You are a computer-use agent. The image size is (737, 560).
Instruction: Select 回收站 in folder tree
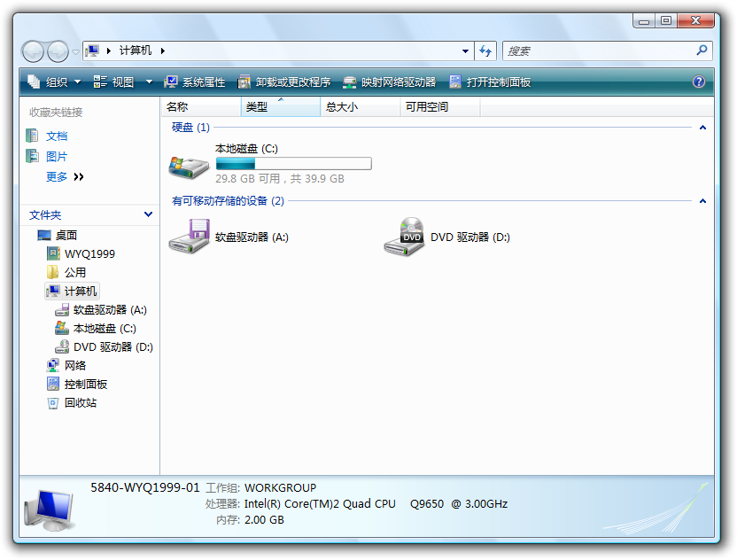(81, 402)
